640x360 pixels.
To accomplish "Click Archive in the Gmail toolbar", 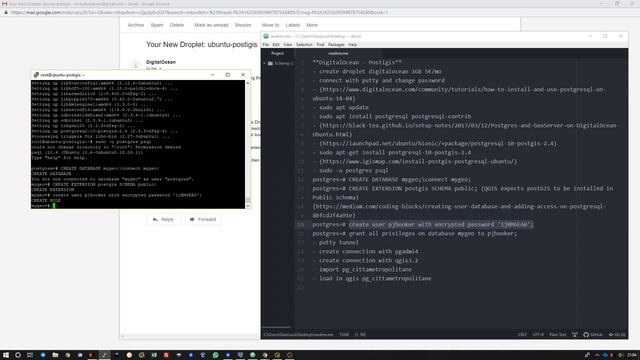I will click(136, 25).
